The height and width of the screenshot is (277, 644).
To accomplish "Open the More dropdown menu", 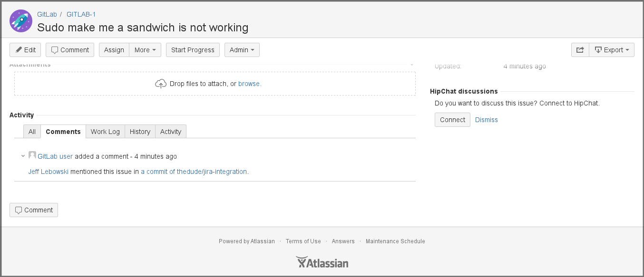I will click(x=145, y=49).
